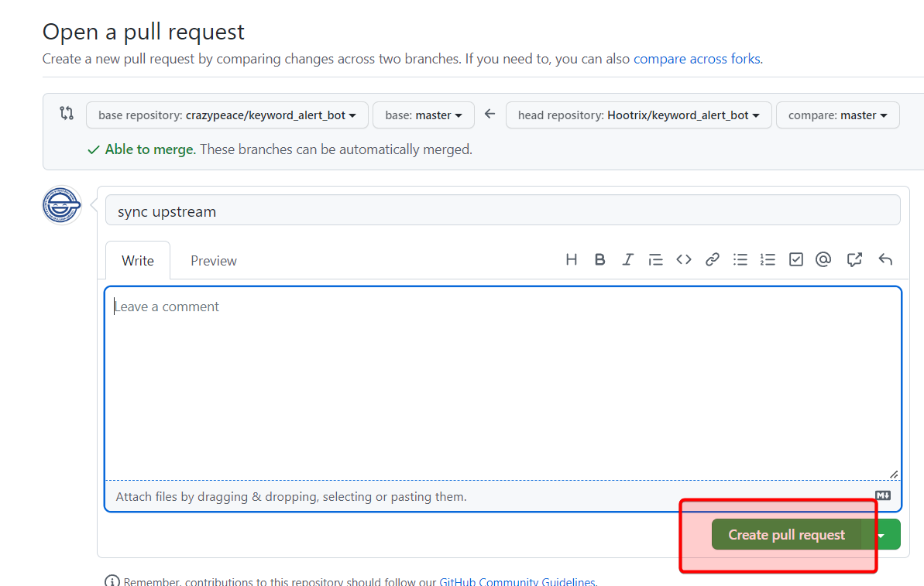Open the base repository dropdown
This screenshot has height=586, width=924.
(x=227, y=115)
